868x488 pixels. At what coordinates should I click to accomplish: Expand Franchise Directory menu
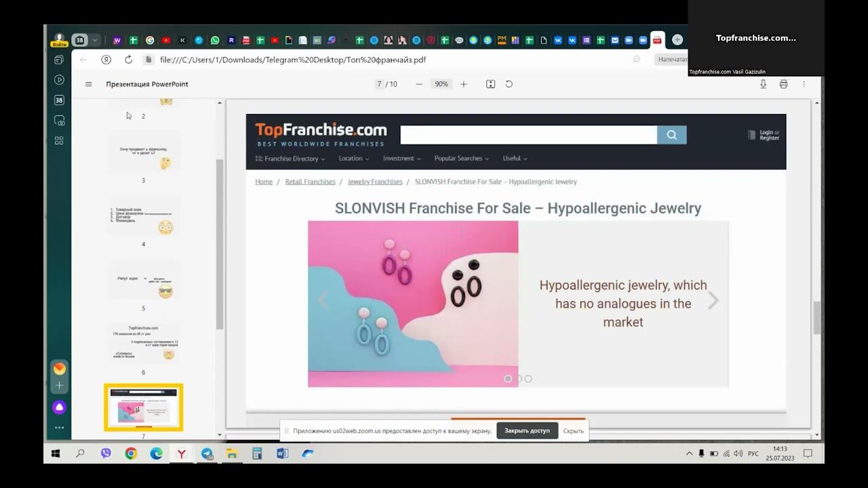290,159
